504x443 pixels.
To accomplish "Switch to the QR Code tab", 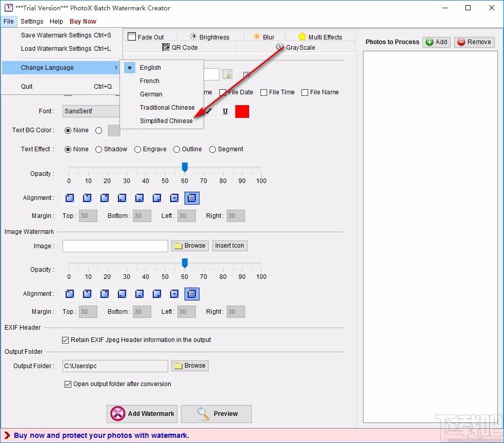I will (x=180, y=47).
